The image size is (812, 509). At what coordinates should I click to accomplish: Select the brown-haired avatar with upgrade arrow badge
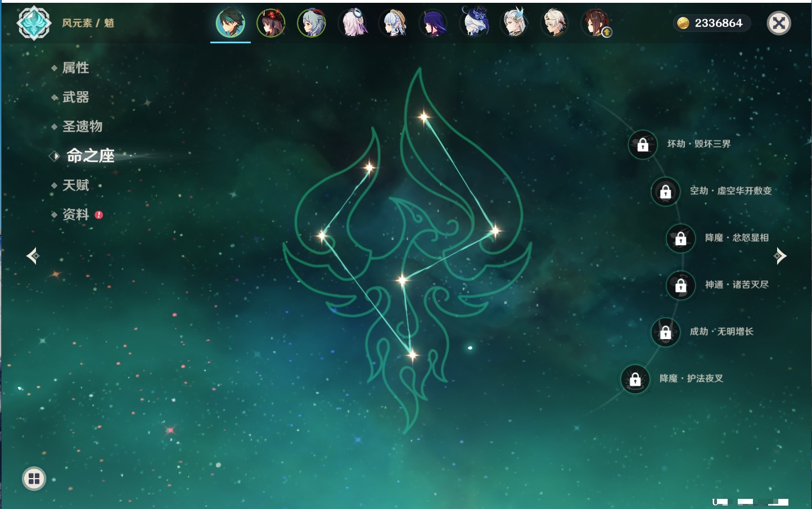tap(596, 23)
